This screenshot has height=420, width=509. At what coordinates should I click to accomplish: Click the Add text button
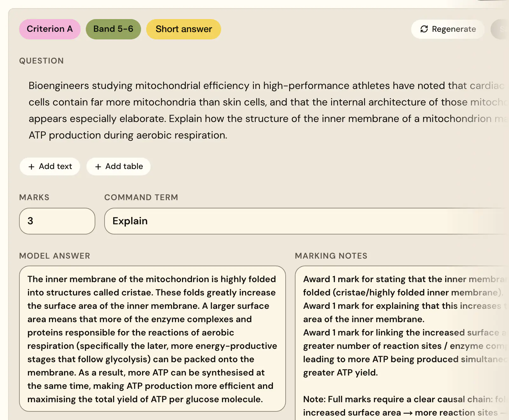[x=50, y=166]
